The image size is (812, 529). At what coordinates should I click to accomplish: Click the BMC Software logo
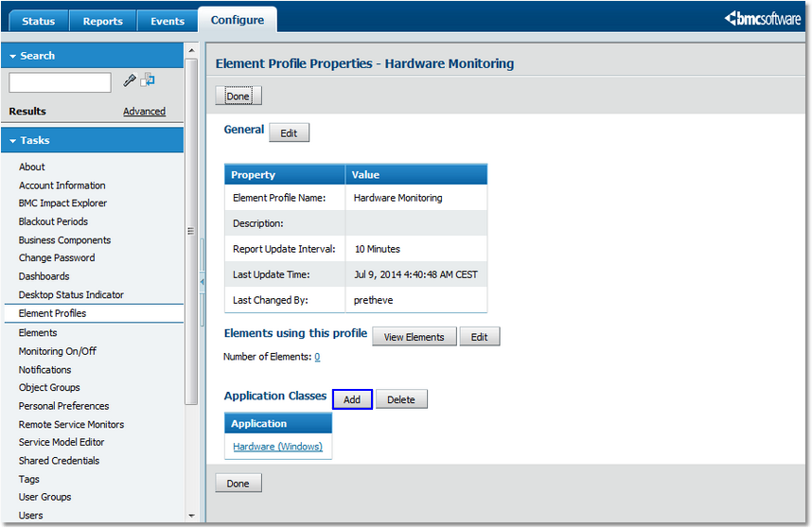pyautogui.click(x=762, y=19)
